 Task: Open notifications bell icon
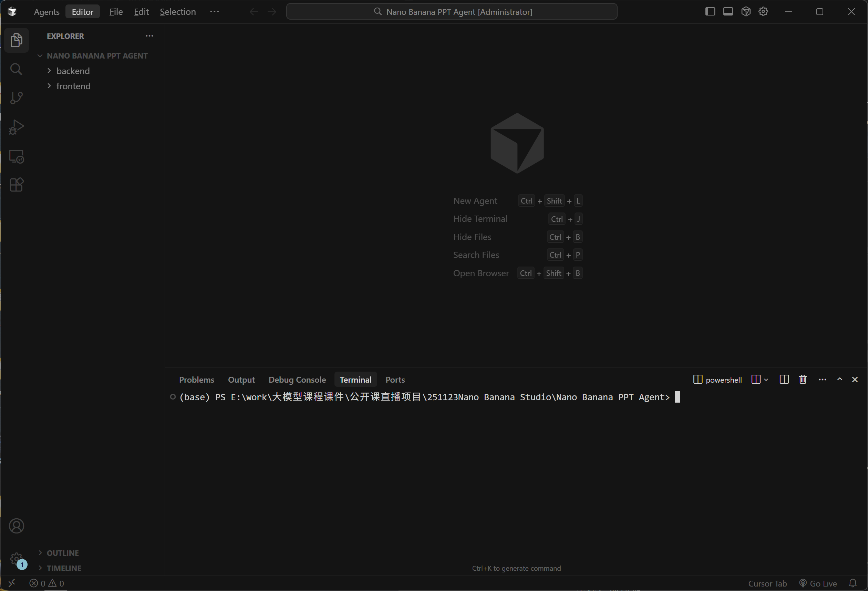853,583
